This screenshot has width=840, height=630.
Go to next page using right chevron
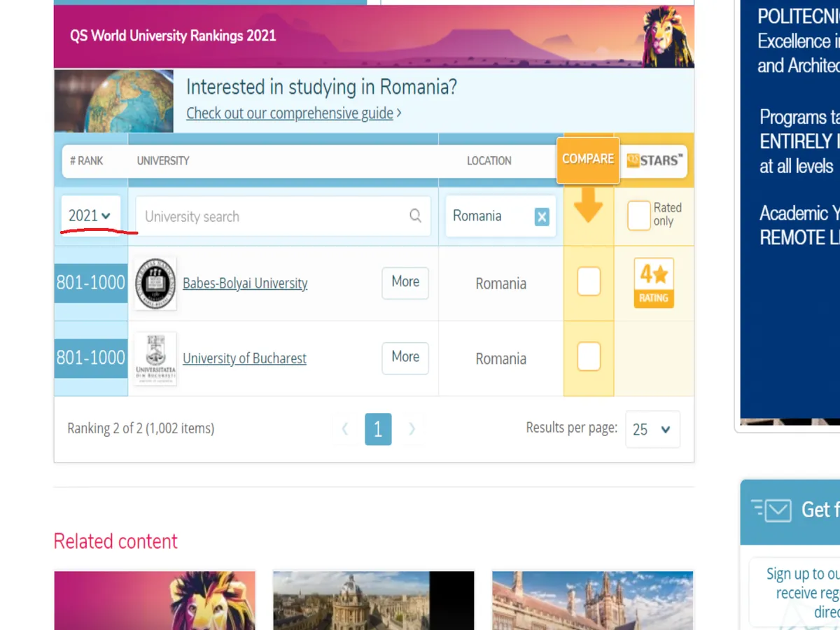412,429
